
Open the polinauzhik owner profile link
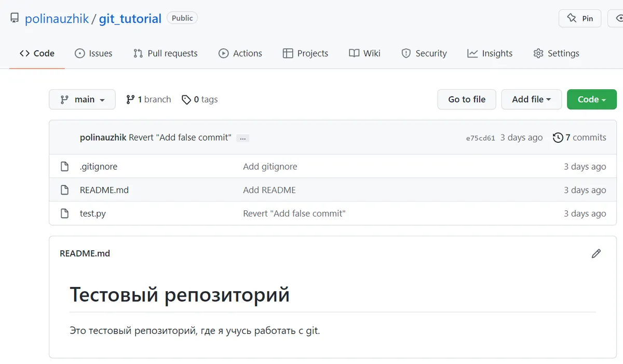(57, 19)
